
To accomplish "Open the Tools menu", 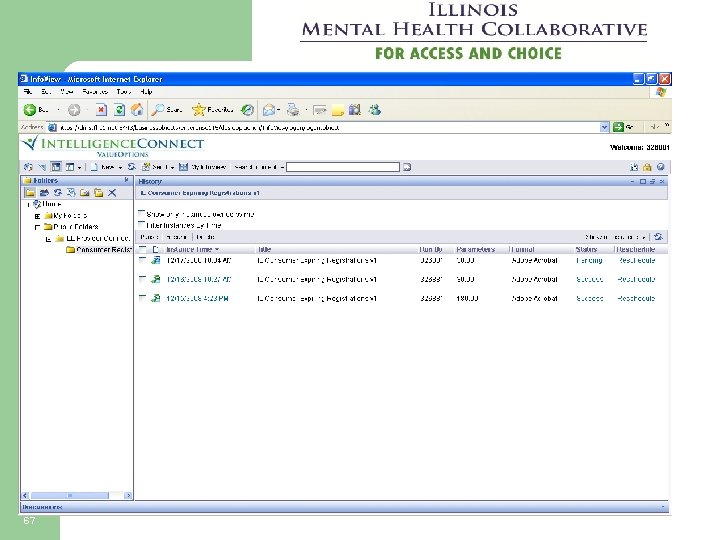I will click(123, 92).
